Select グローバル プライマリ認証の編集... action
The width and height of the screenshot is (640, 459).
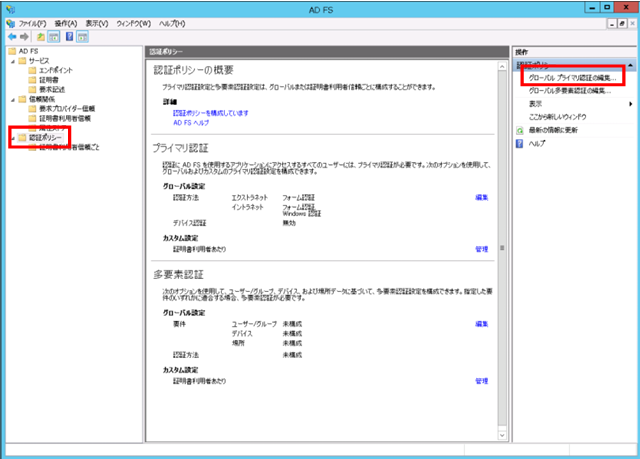[572, 78]
